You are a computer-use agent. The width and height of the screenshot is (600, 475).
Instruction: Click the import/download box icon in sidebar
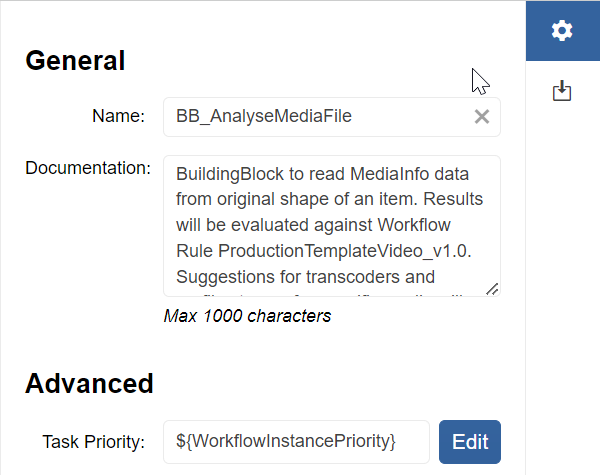click(562, 91)
